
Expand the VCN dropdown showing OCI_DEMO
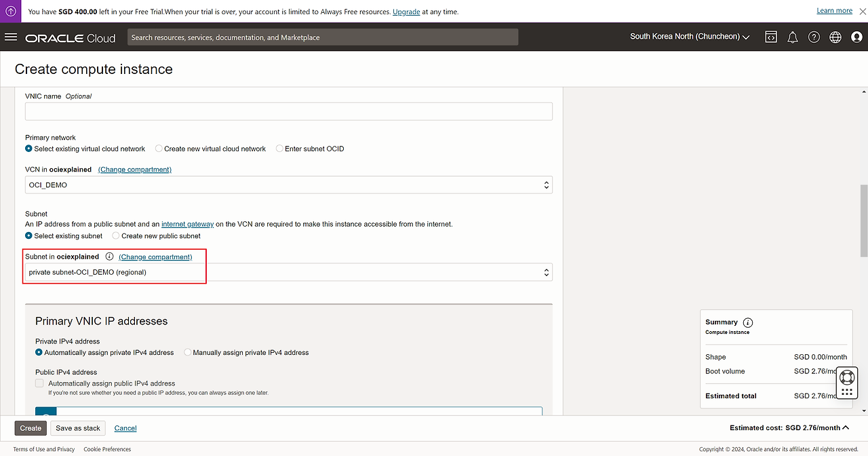(x=288, y=185)
